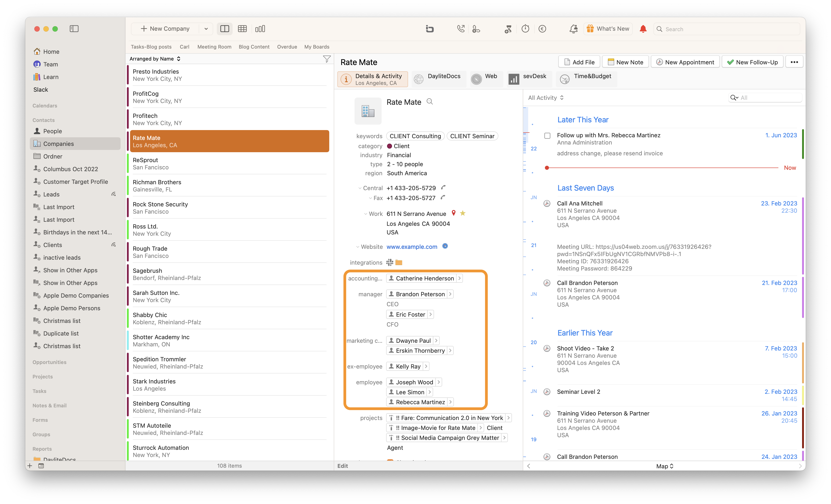Open the Brandon Peterson manager contact

(420, 294)
